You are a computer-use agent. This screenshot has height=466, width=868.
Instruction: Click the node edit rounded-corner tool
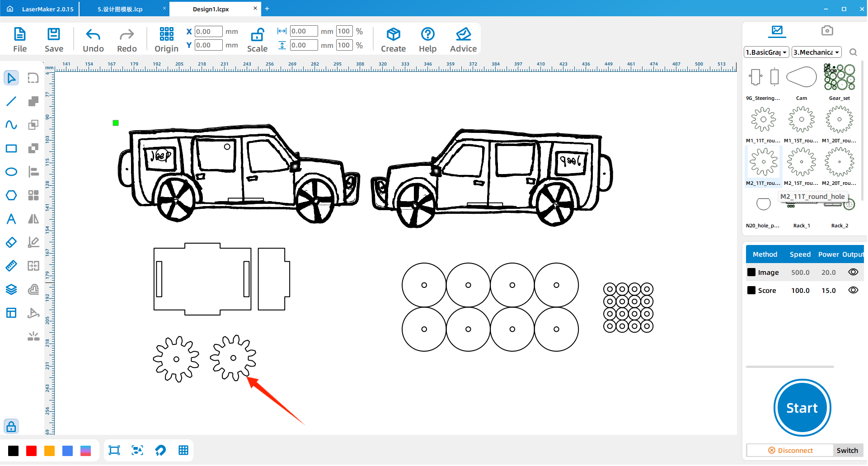[x=33, y=78]
